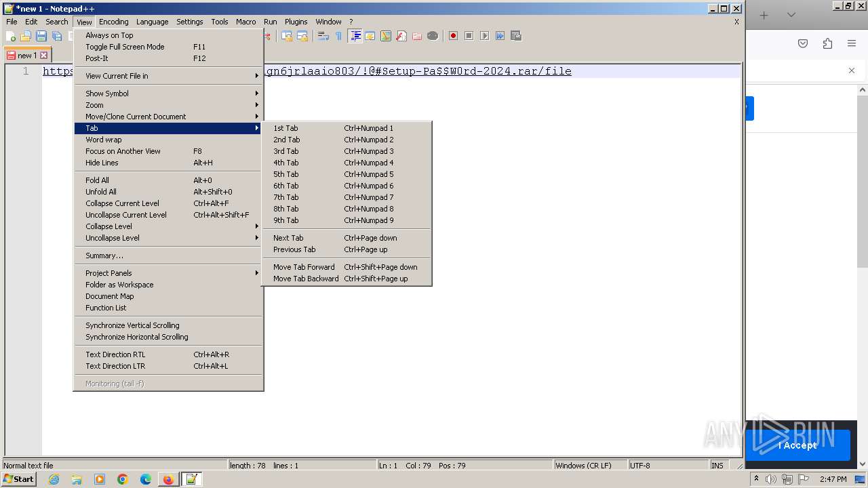Screen dimensions: 868x488
Task: Enable Synchronize Horizontal Scrolling menu item
Action: 168,337
